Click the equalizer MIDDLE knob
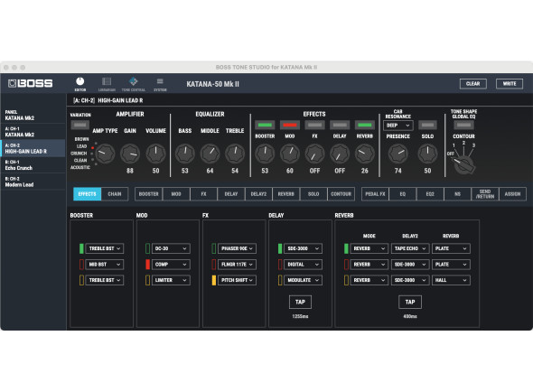This screenshot has height=392, width=533. point(210,154)
